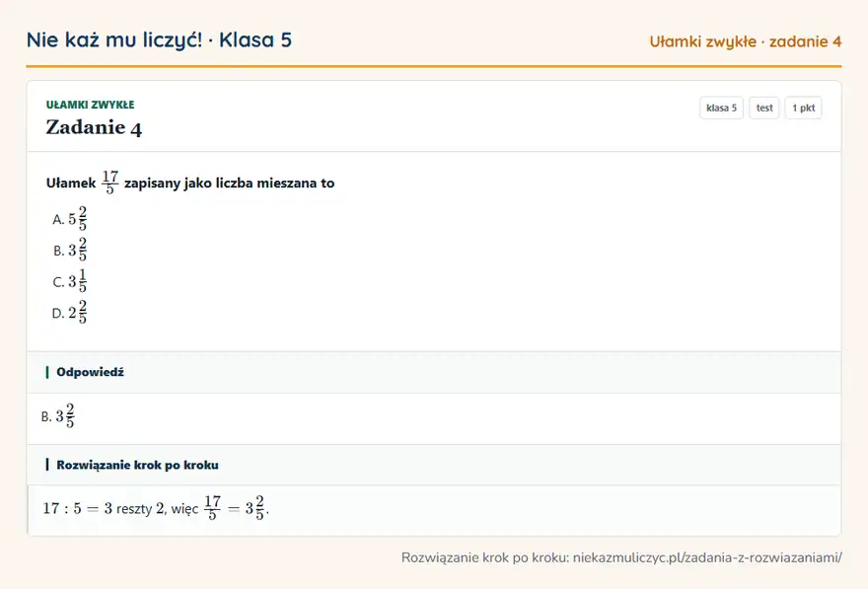Select answer option C
This screenshot has height=589, width=868.
click(70, 281)
